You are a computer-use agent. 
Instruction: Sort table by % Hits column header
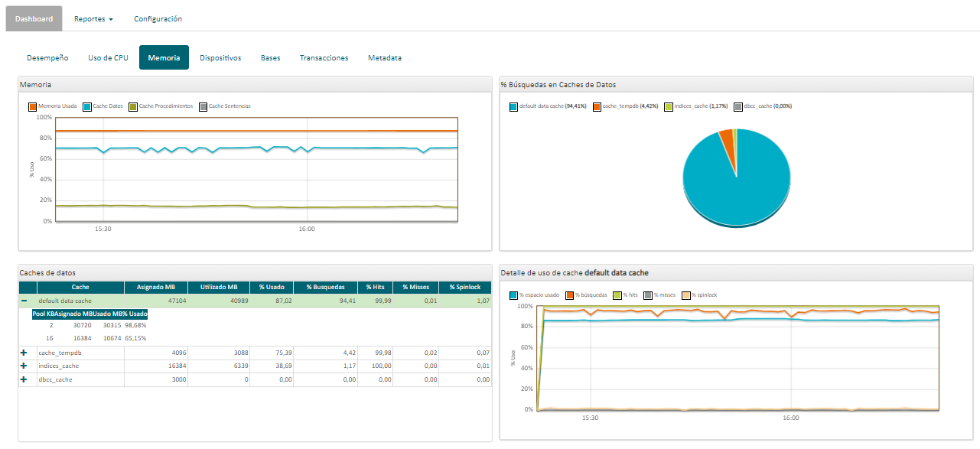point(374,287)
